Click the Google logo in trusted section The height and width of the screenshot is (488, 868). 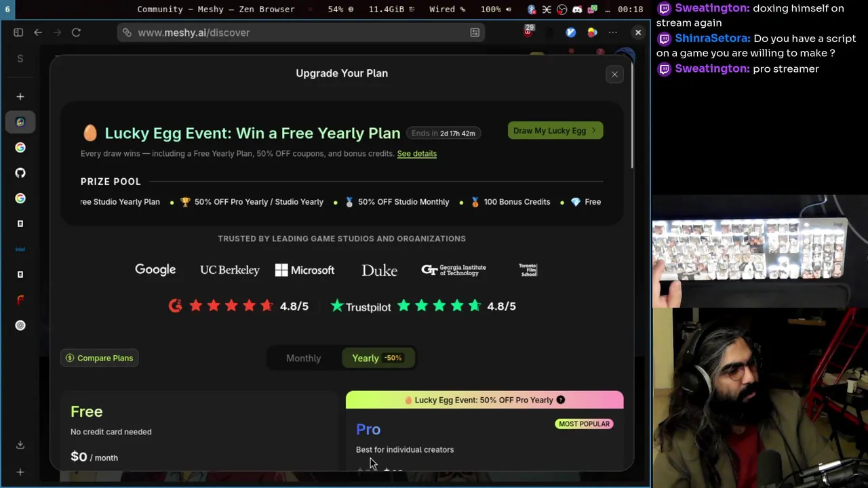pyautogui.click(x=155, y=270)
